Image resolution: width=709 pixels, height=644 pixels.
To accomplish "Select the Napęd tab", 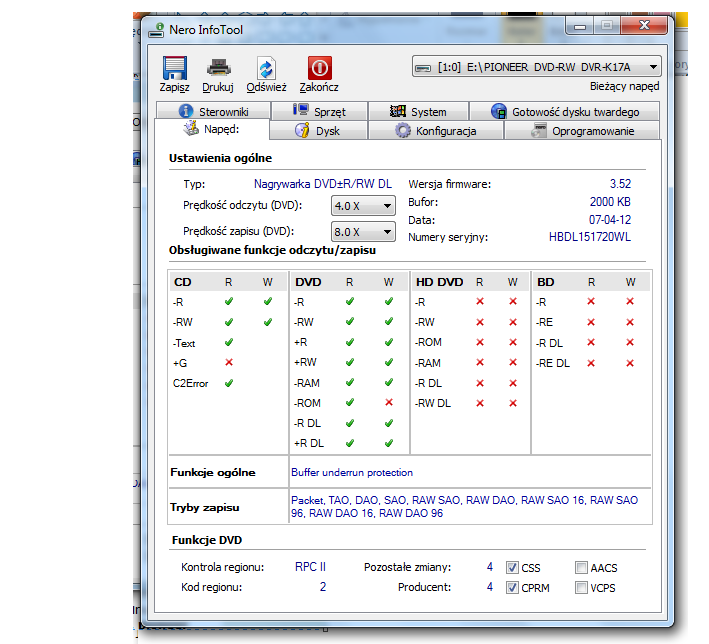I will [212, 129].
